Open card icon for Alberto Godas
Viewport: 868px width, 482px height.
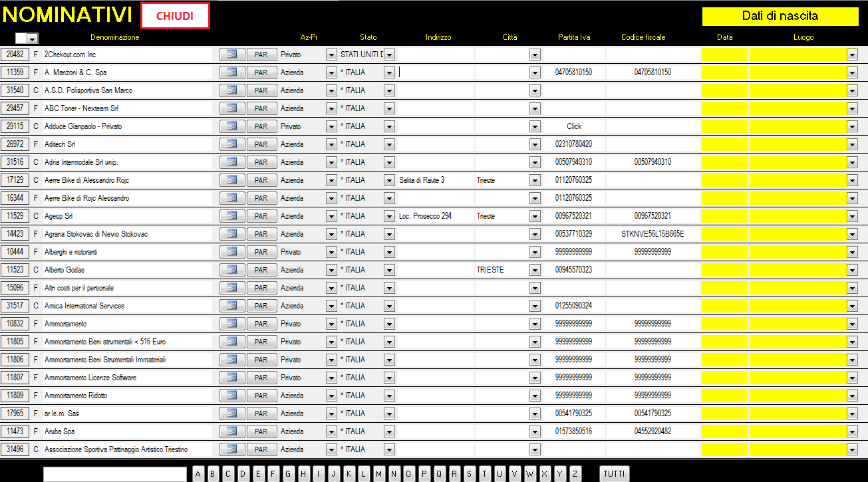232,270
